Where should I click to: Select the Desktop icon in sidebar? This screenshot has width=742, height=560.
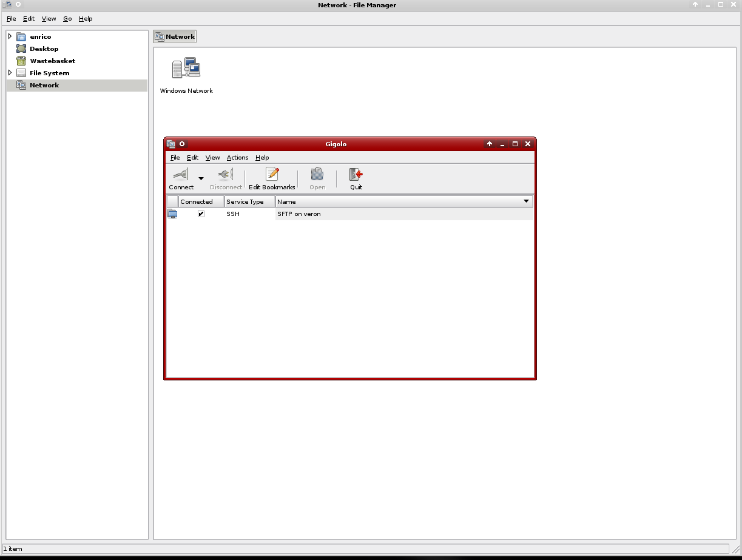pos(21,49)
